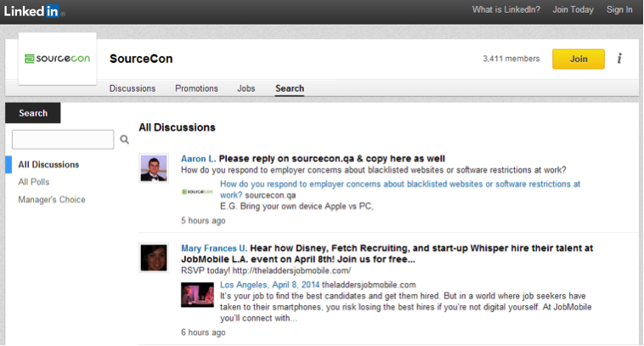Open the 'Aaron L.' name link
The width and height of the screenshot is (644, 346).
198,159
